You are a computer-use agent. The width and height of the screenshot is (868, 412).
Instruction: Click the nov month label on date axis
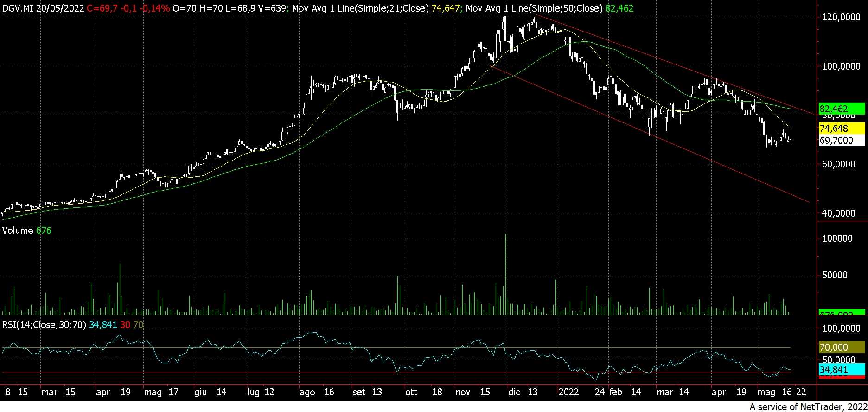pos(464,393)
